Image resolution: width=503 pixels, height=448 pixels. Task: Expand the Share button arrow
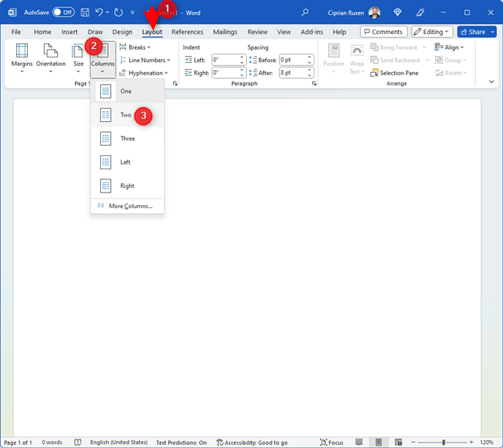492,32
